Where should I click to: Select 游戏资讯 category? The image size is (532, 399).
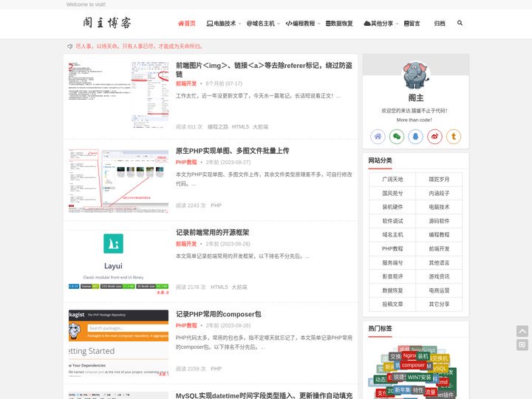pos(439,276)
